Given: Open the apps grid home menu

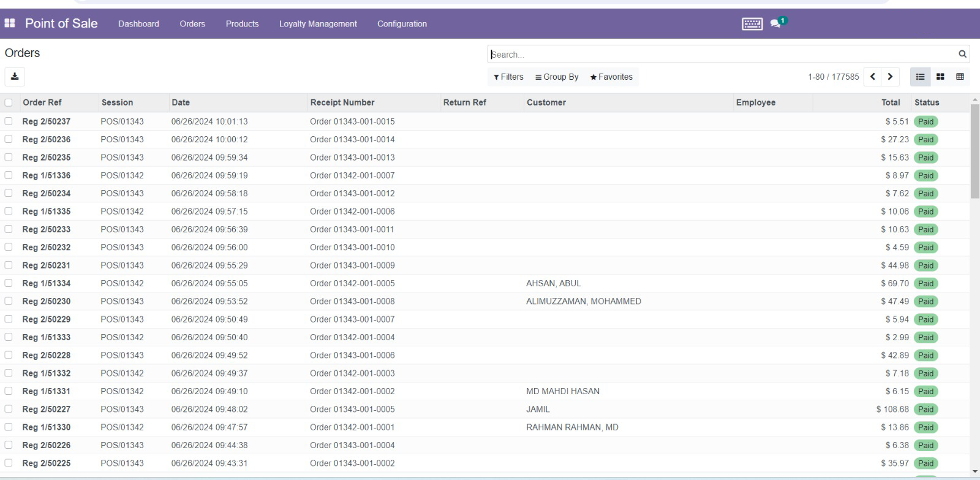Looking at the screenshot, I should point(10,23).
